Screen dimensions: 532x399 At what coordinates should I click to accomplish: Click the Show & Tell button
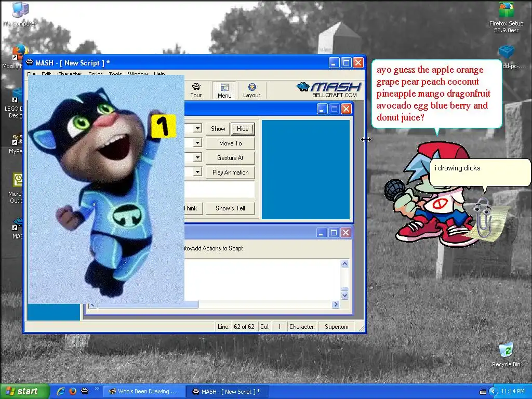230,208
